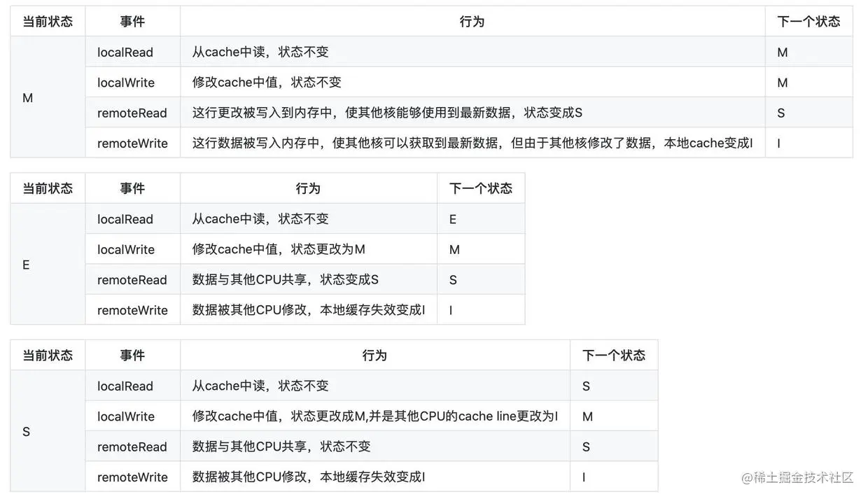The image size is (868, 499).
Task: Click the "事件" header of the E-state table
Action: 132,188
